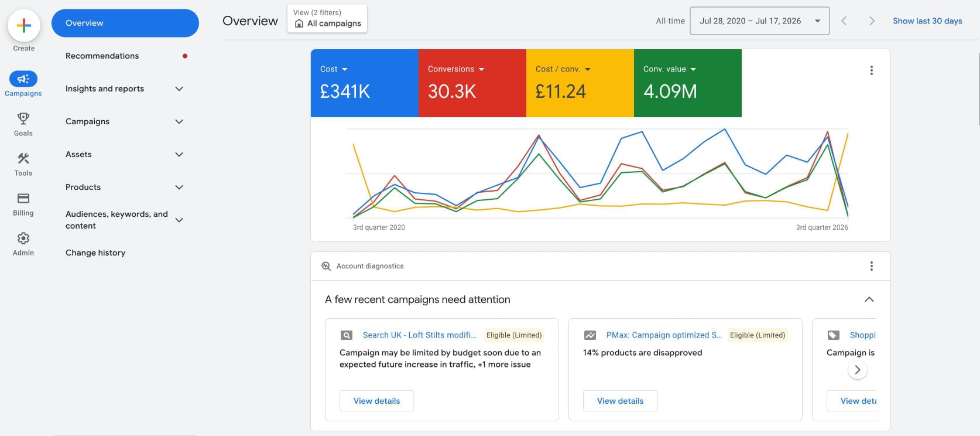Image resolution: width=980 pixels, height=436 pixels.
Task: Open the Tools wrench icon
Action: (x=23, y=158)
